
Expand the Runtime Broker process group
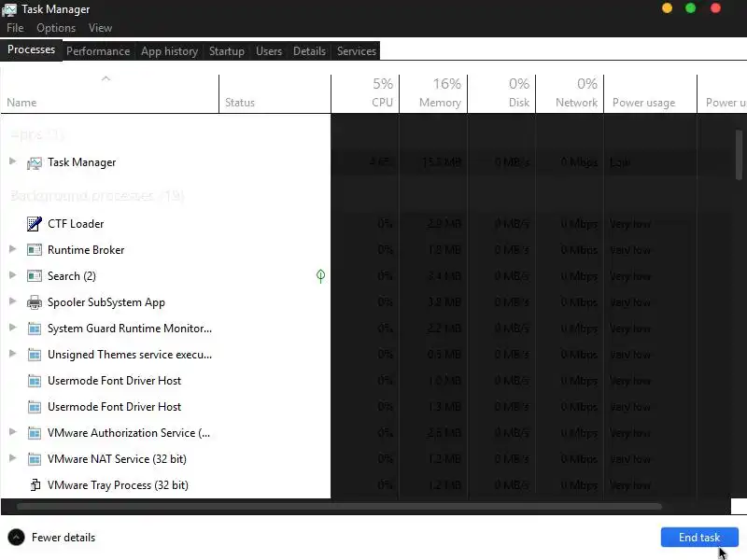pyautogui.click(x=13, y=249)
